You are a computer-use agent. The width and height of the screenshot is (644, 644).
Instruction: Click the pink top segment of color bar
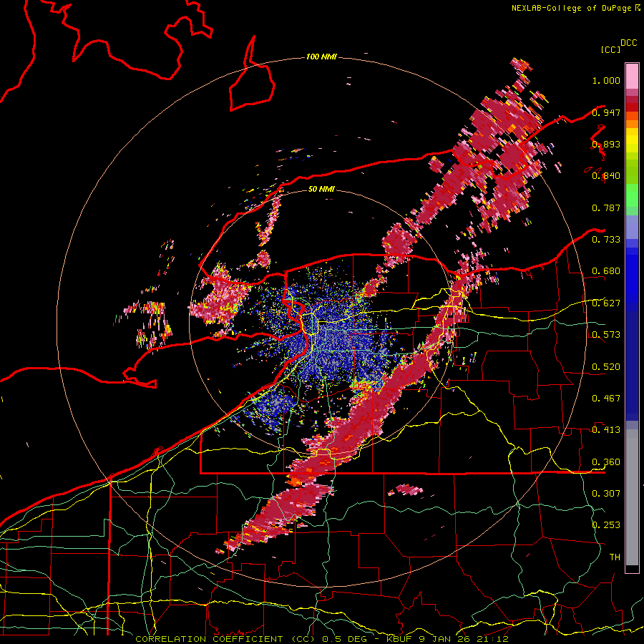click(x=632, y=76)
